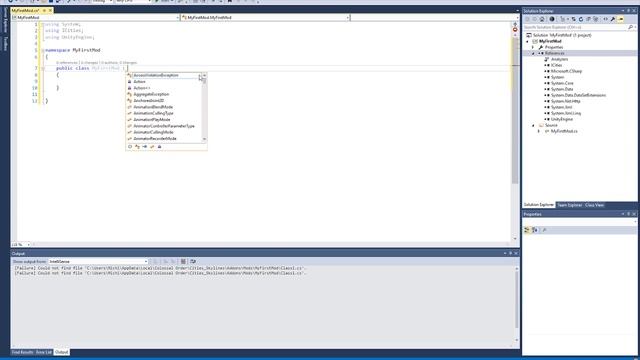The image size is (640, 360).
Task: Select the System.Data.DataSetExtensions reference
Action: pos(578,95)
